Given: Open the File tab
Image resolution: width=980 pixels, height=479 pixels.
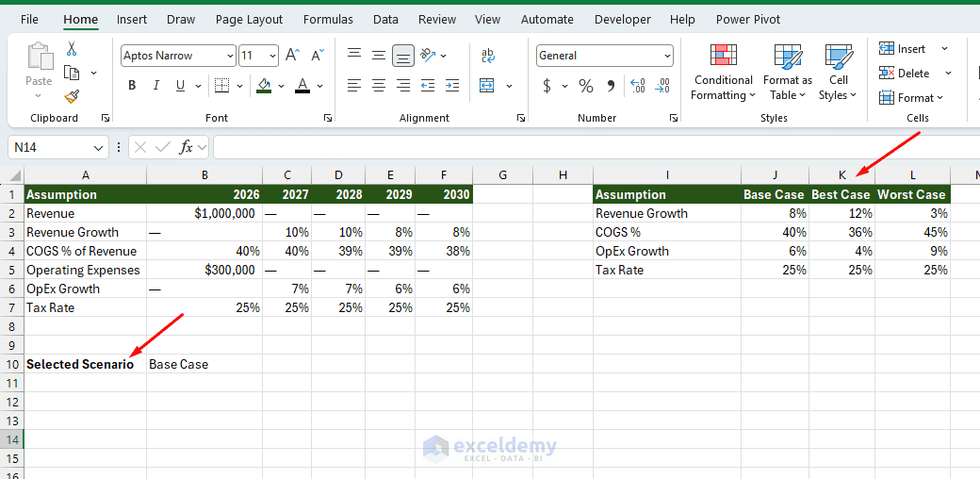Looking at the screenshot, I should [29, 20].
